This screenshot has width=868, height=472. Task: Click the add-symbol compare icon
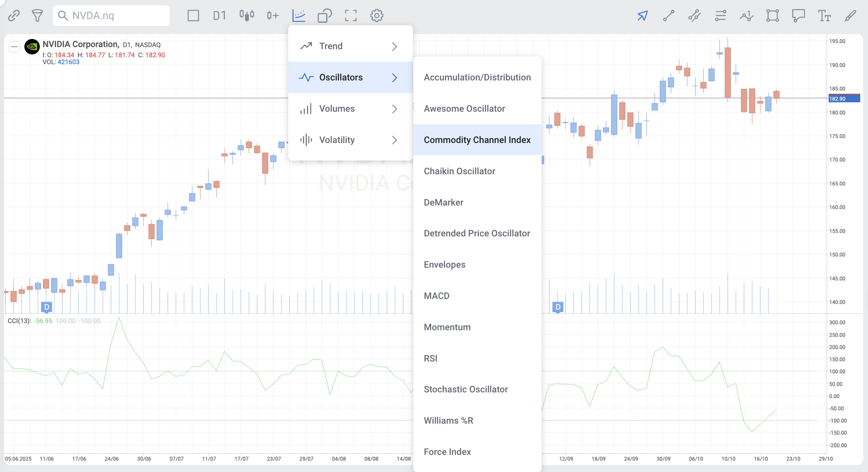[272, 16]
